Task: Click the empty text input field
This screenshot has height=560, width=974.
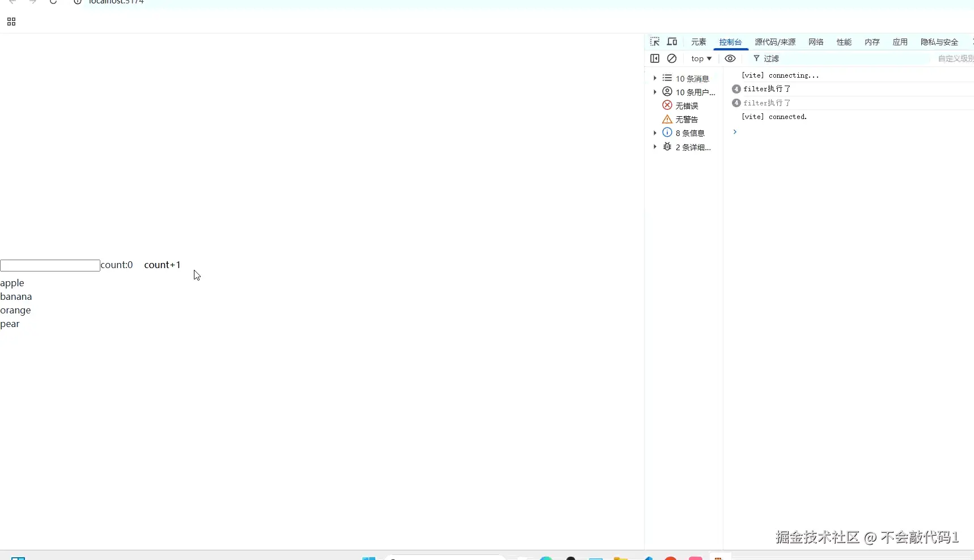Action: [50, 265]
